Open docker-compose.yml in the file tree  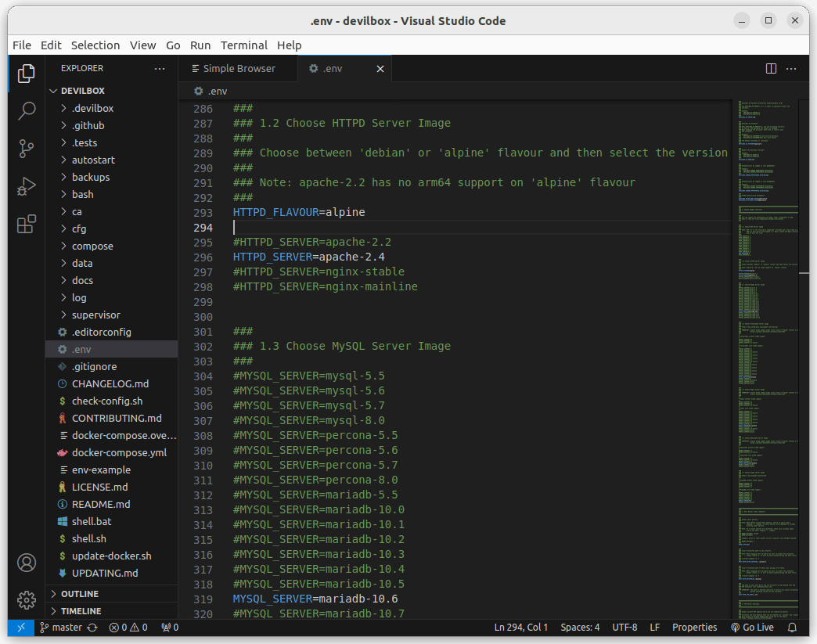point(119,452)
